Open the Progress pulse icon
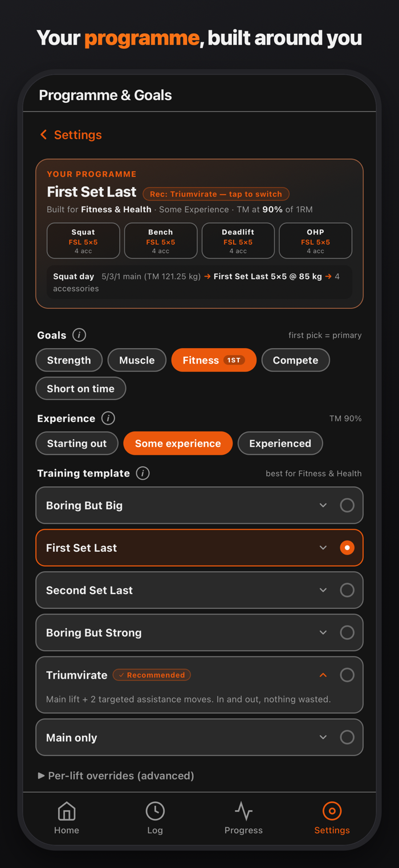The height and width of the screenshot is (868, 399). 243,811
